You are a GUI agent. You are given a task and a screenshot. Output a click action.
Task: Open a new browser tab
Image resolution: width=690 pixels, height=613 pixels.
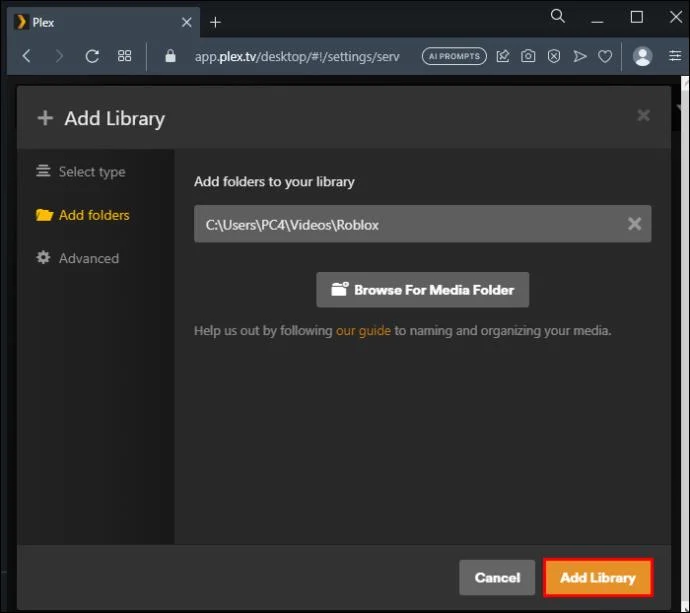point(215,22)
